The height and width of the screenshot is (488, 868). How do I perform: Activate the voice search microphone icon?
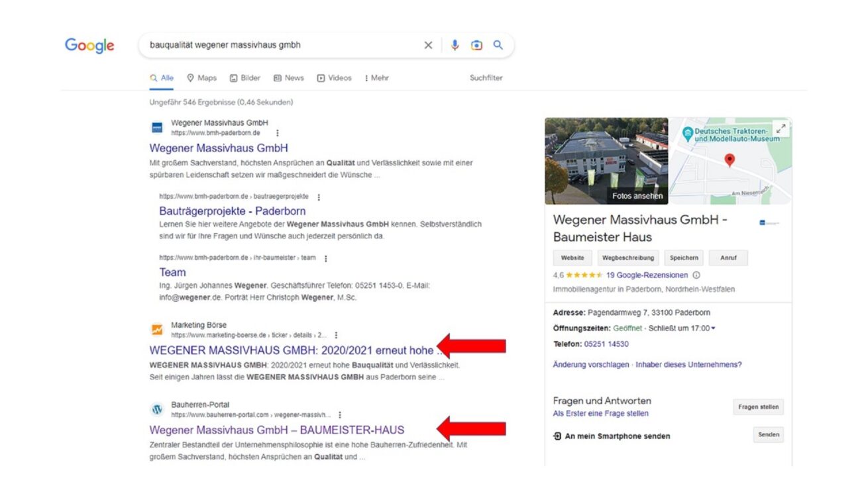[x=455, y=45]
